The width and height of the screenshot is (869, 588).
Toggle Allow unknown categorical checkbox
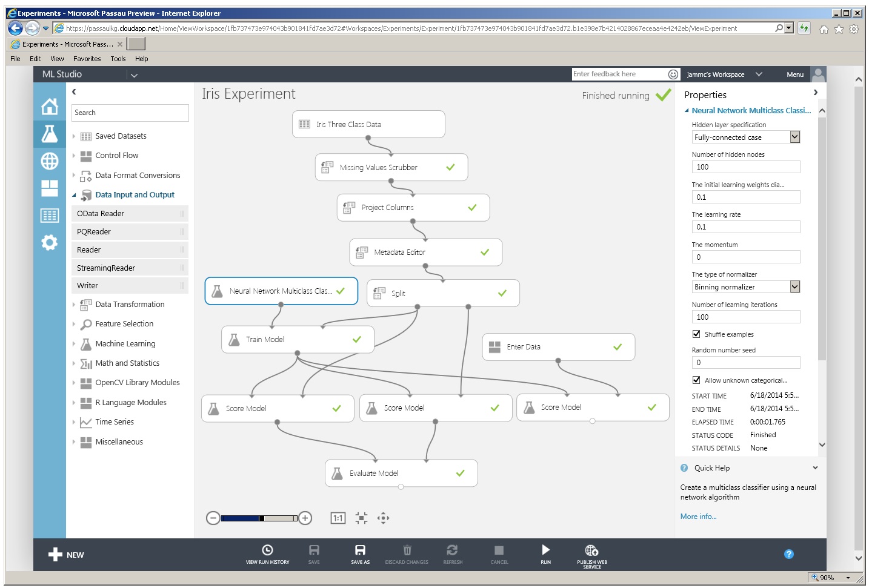coord(696,380)
